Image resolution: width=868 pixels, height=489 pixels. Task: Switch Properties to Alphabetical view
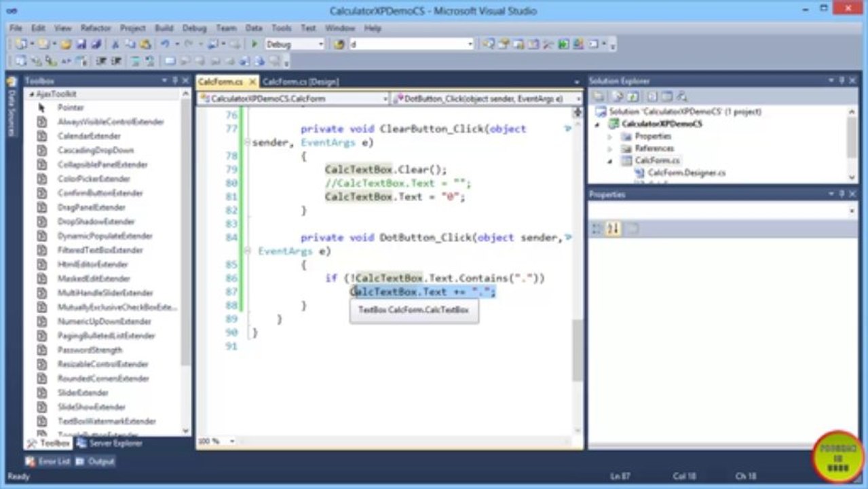coord(613,229)
